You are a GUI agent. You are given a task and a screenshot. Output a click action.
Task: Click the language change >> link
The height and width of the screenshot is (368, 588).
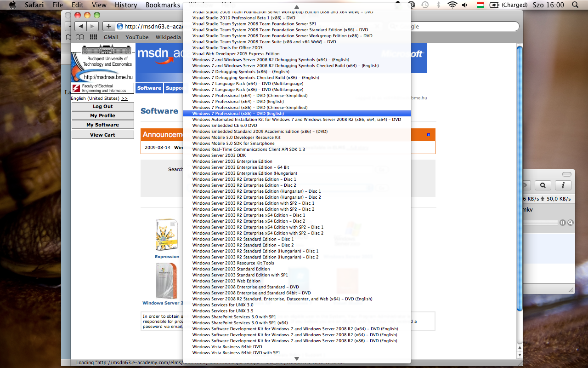[124, 98]
